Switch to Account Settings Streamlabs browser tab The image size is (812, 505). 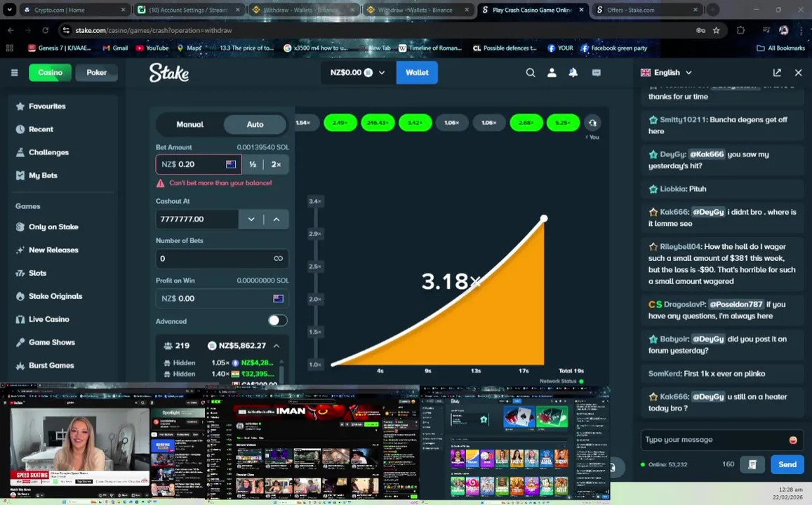coord(189,10)
